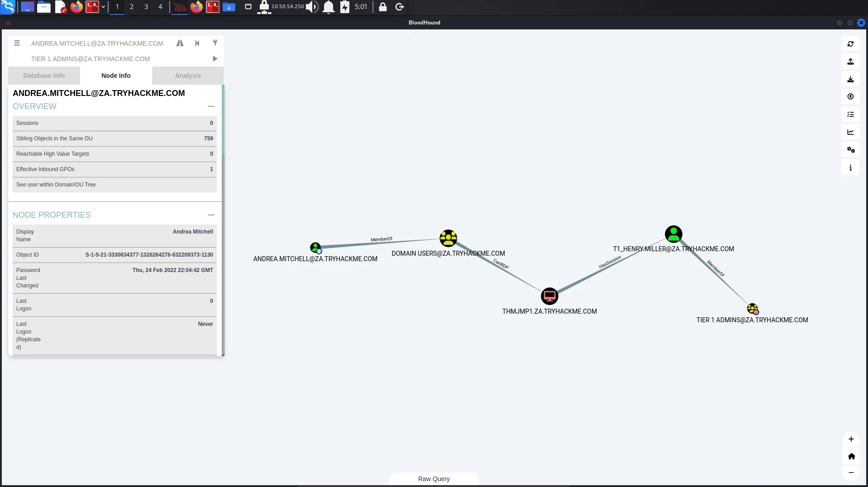Switch to workspace 4
This screenshot has height=487, width=868.
point(160,7)
